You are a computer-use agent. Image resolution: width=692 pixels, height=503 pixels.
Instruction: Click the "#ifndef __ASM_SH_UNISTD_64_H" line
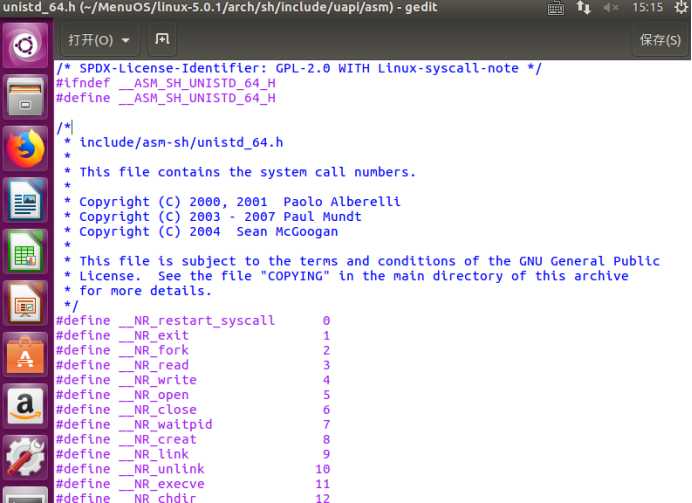click(166, 83)
